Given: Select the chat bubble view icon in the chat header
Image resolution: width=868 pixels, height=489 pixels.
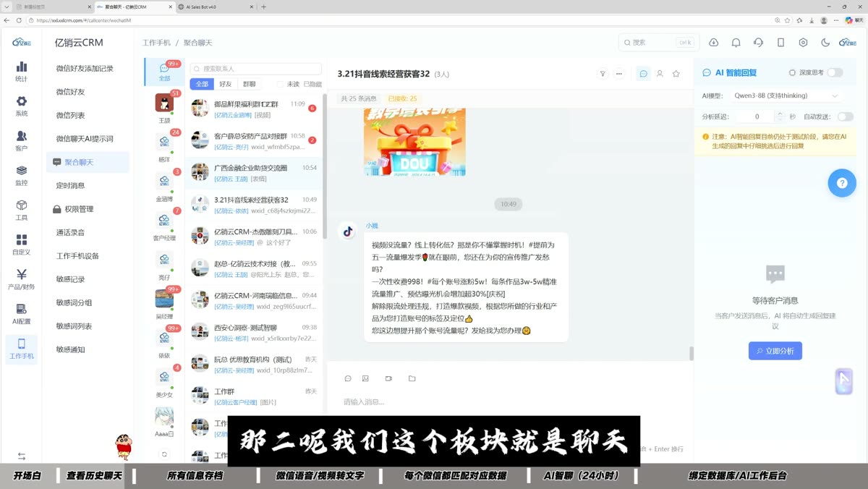Looking at the screenshot, I should pyautogui.click(x=643, y=74).
